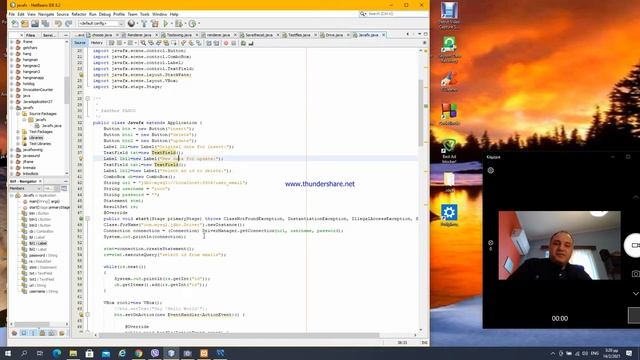Image resolution: width=640 pixels, height=360 pixels.
Task: Select cb : ComboBox member in Navigator
Action: coord(41,231)
